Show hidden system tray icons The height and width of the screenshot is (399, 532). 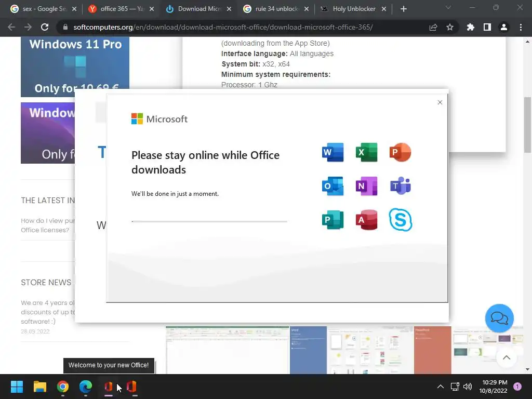pyautogui.click(x=440, y=387)
